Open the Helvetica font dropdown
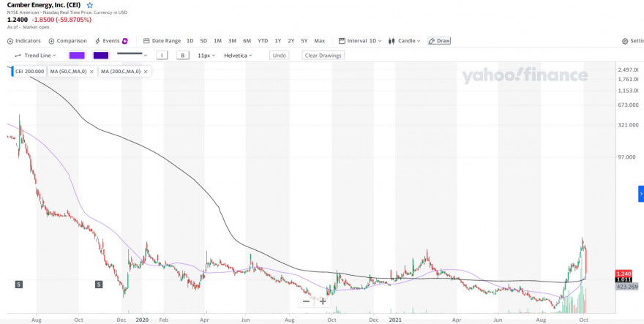Image resolution: width=644 pixels, height=324 pixels. pos(238,56)
